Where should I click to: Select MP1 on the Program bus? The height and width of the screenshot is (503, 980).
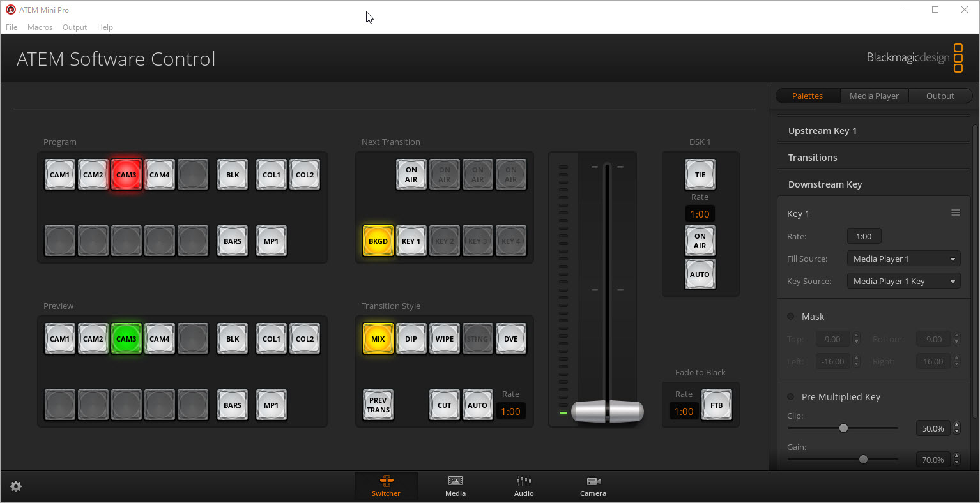[x=272, y=241]
